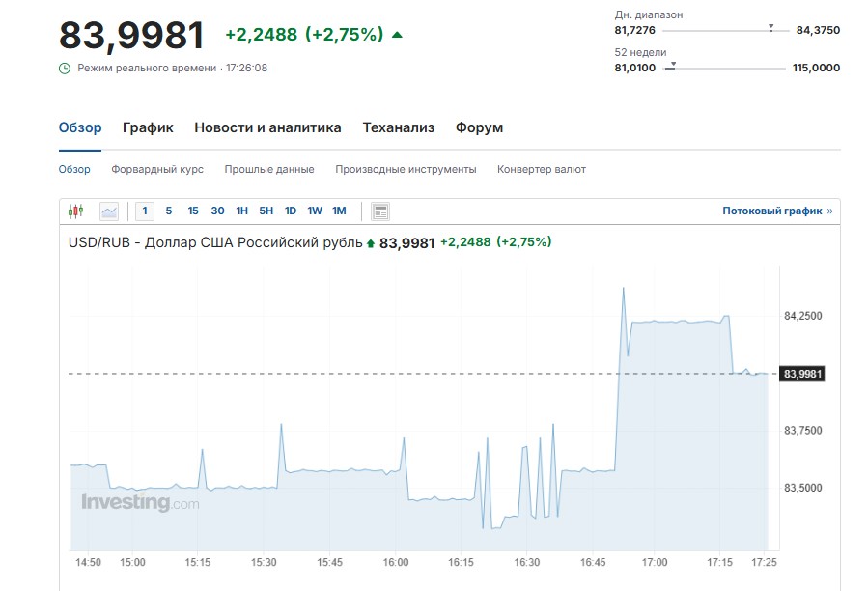Click the 83,7500 price axis label
Image resolution: width=868 pixels, height=591 pixels.
pos(803,431)
